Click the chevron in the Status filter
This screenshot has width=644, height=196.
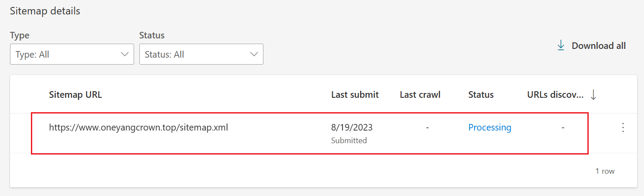(253, 55)
